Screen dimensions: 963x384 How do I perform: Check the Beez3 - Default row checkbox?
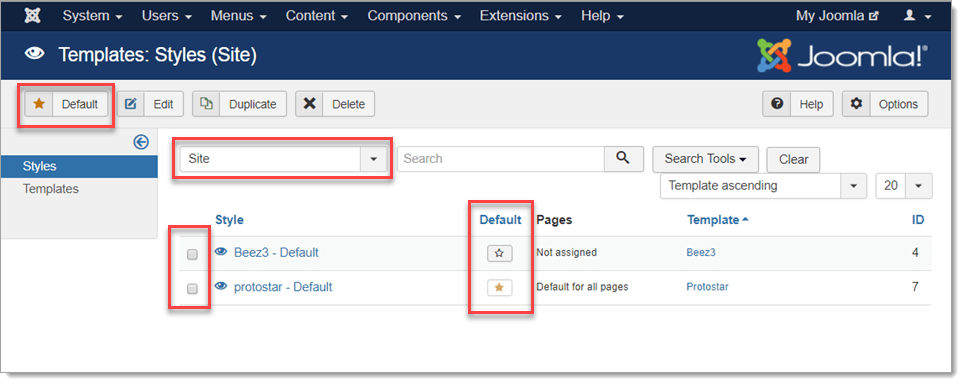192,254
